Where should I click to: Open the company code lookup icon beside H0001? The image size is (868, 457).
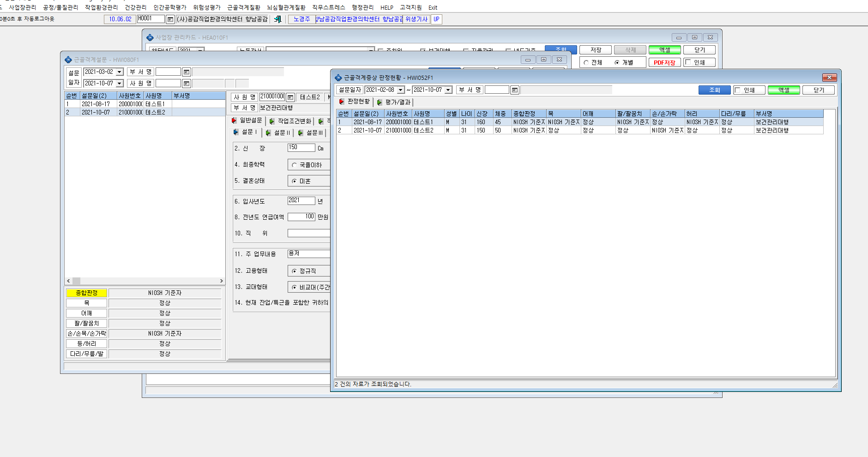(170, 19)
